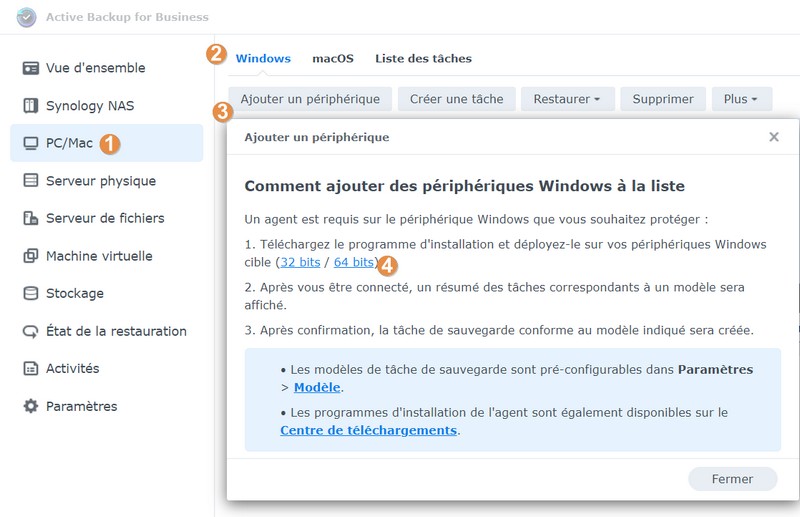Close the Ajouter un périphérique dialog
800x517 pixels.
(774, 137)
